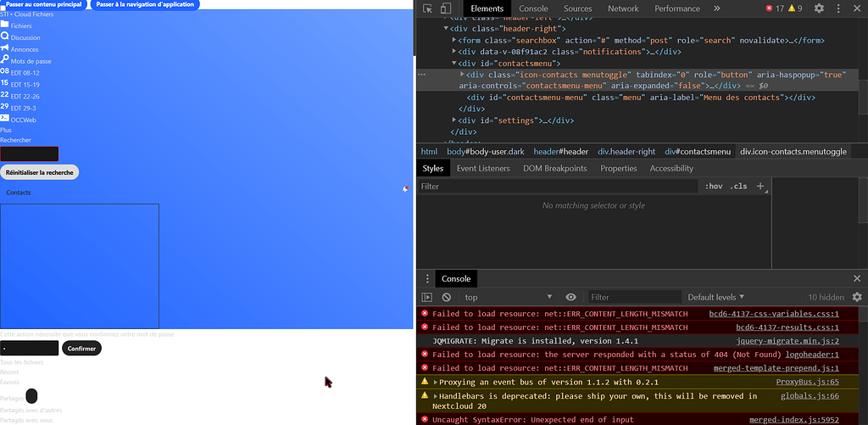868x425 pixels.
Task: Open the console drawer three-dot menu
Action: 427,279
